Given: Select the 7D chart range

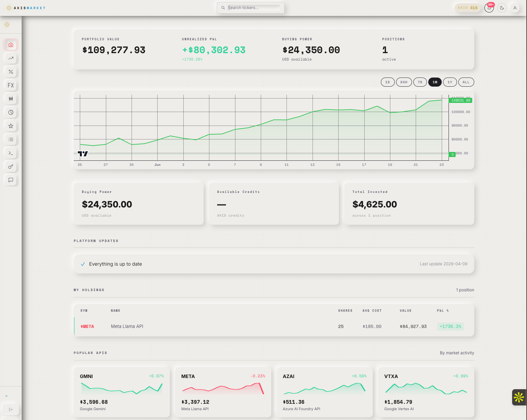Looking at the screenshot, I should click(420, 82).
